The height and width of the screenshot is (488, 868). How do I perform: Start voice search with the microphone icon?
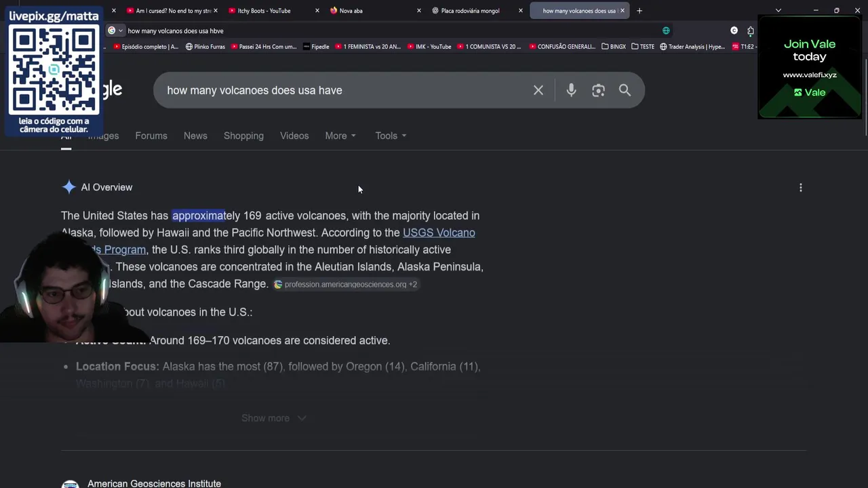click(x=571, y=90)
